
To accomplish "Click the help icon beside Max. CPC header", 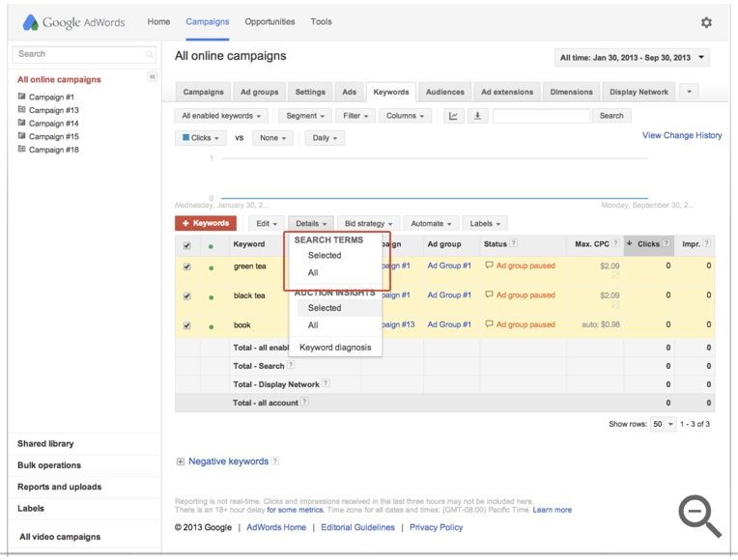I will coord(615,243).
